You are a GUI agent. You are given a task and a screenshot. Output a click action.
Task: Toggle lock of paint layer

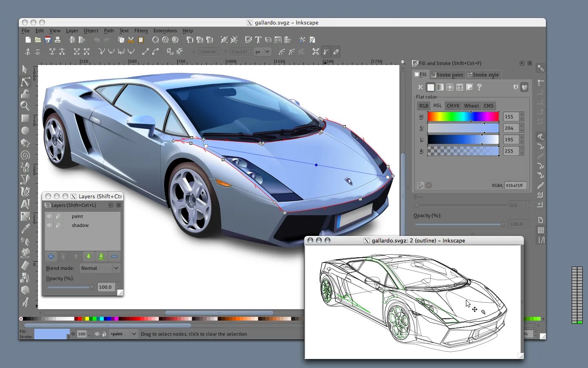click(58, 216)
